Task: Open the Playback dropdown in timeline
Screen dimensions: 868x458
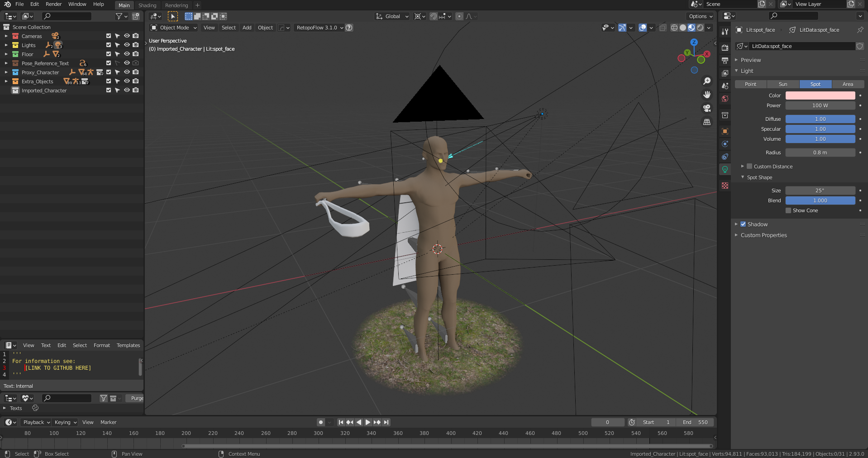Action: coord(36,422)
